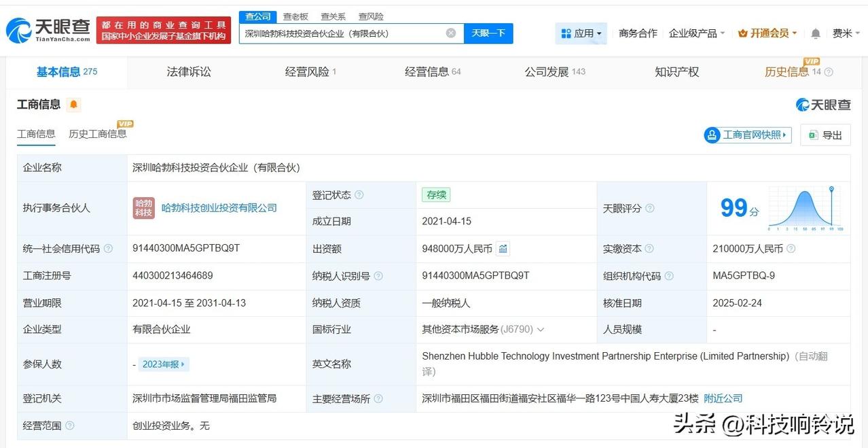
Task: Click the 工商官网快照 button
Action: [x=748, y=135]
